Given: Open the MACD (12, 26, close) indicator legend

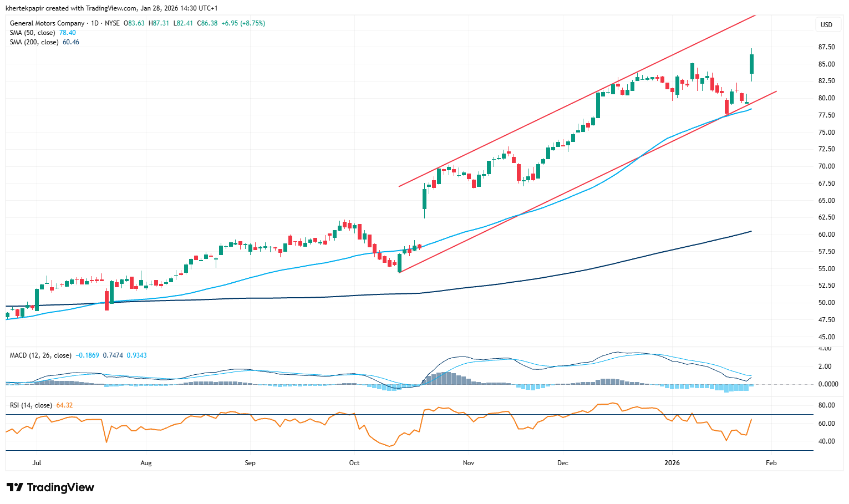Looking at the screenshot, I should click(40, 355).
